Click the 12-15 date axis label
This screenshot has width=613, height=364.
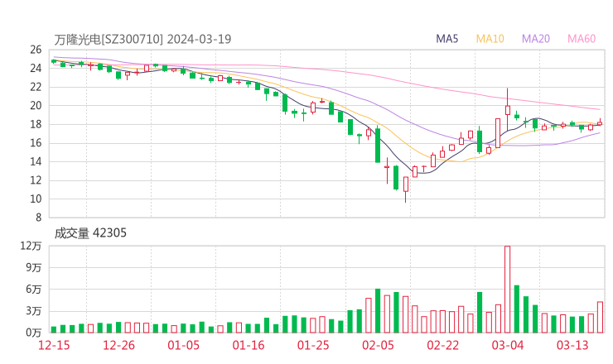(x=54, y=345)
